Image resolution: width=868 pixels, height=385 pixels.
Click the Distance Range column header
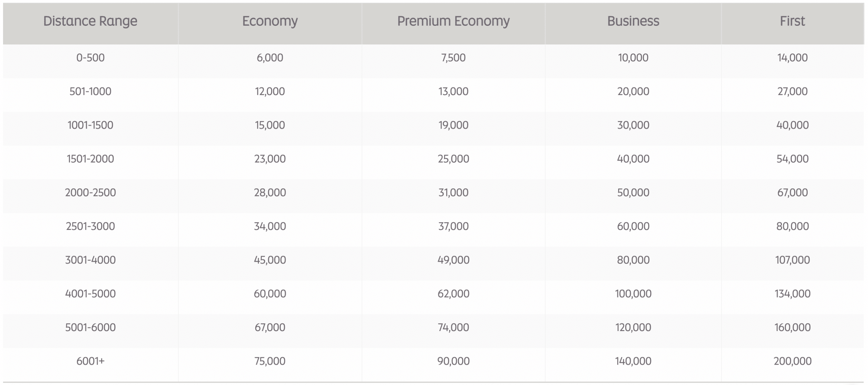(90, 21)
